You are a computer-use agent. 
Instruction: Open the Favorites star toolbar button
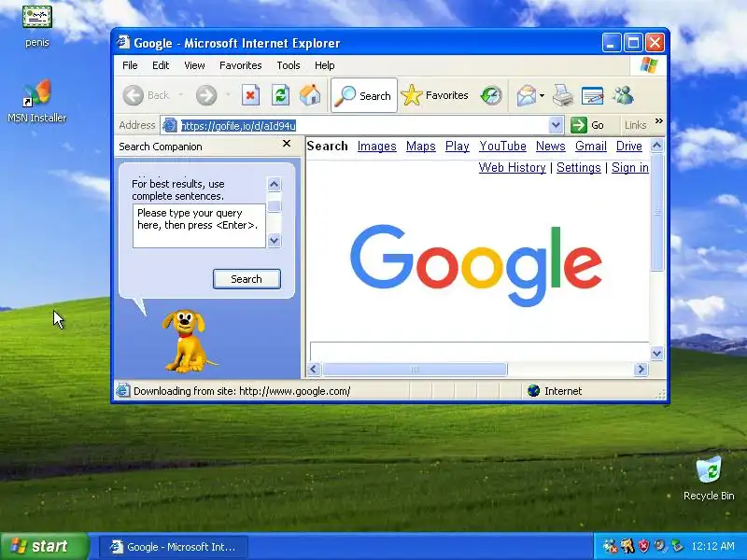434,95
